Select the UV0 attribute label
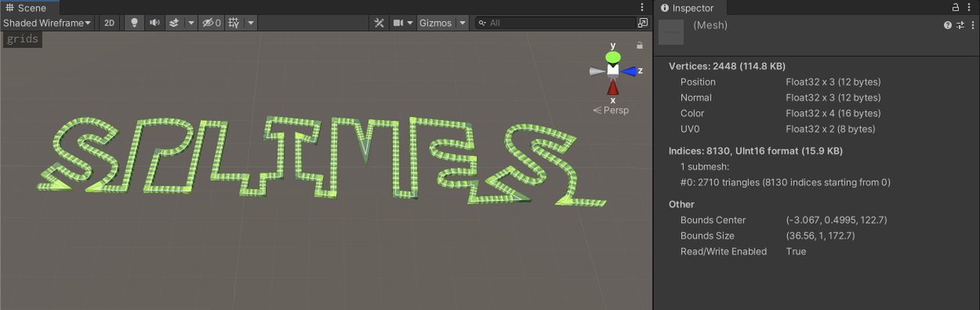 coord(692,129)
